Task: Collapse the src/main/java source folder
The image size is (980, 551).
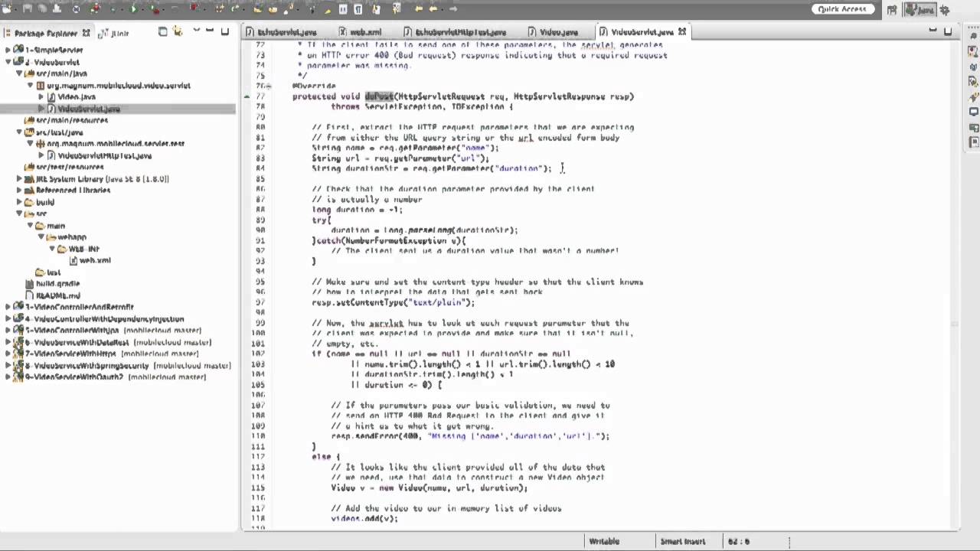Action: (19, 73)
